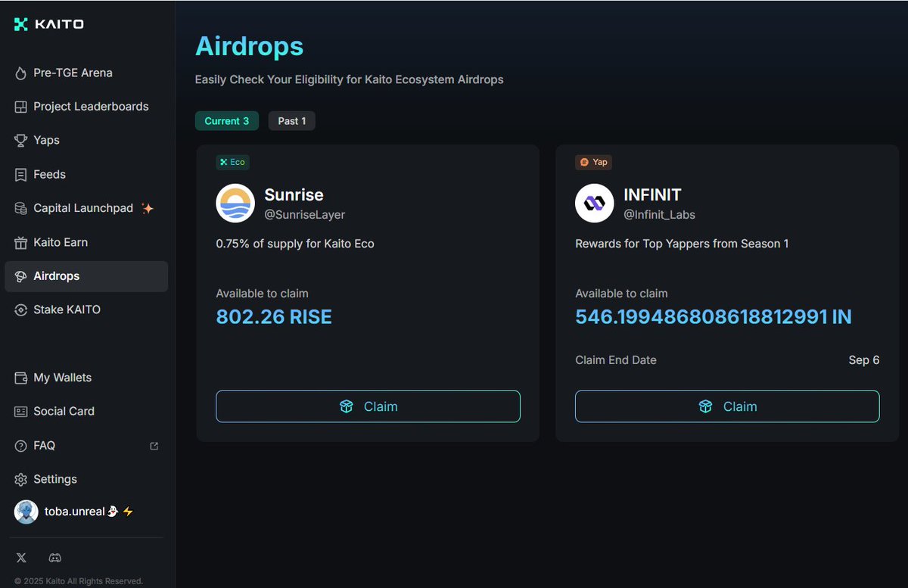Click the Kaito logo

click(x=49, y=24)
